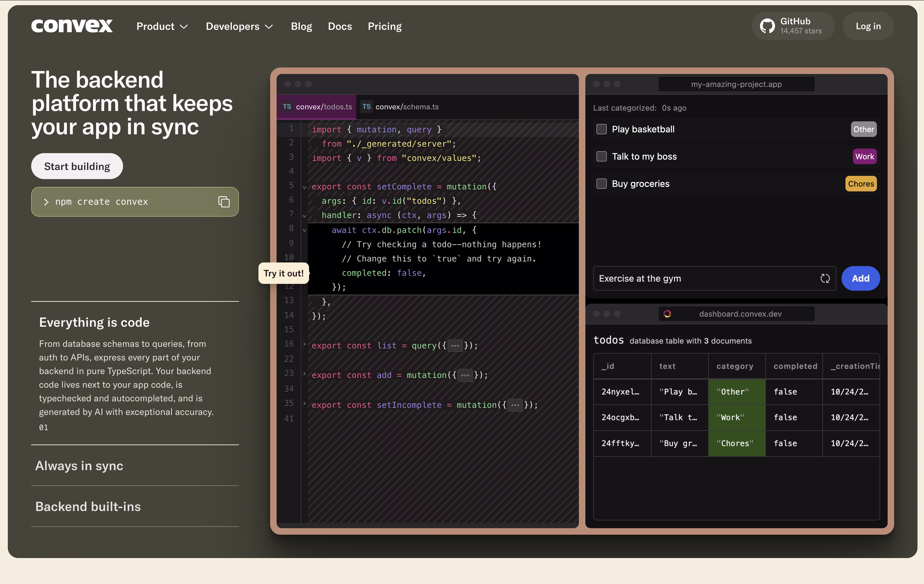
Task: Click the my-amazing-project.app address bar
Action: pyautogui.click(x=736, y=84)
